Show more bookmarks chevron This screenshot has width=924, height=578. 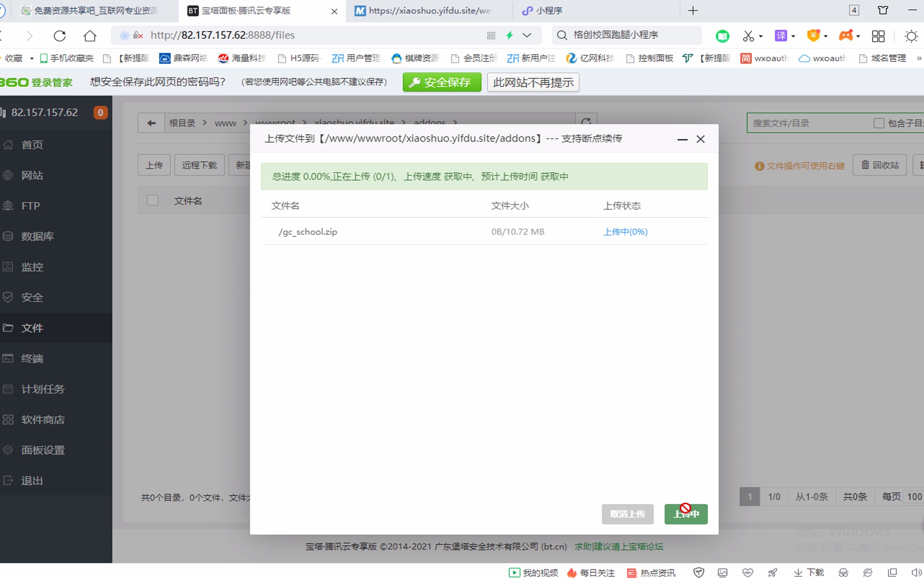pos(919,58)
